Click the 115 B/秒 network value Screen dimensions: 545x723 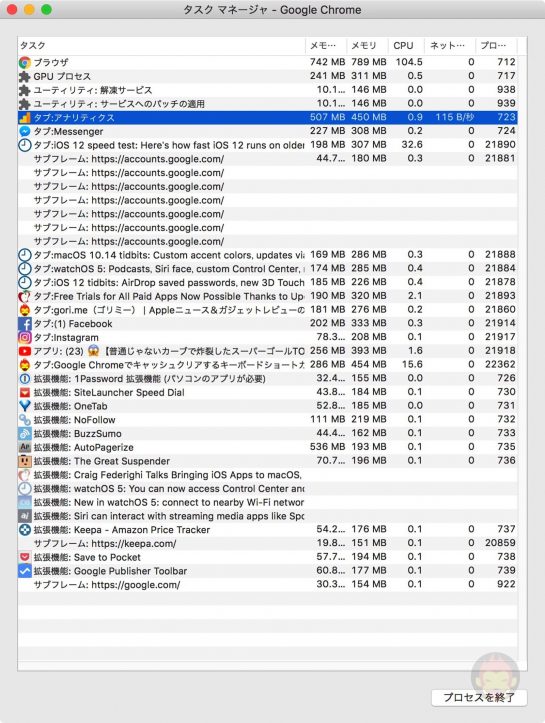tap(455, 117)
